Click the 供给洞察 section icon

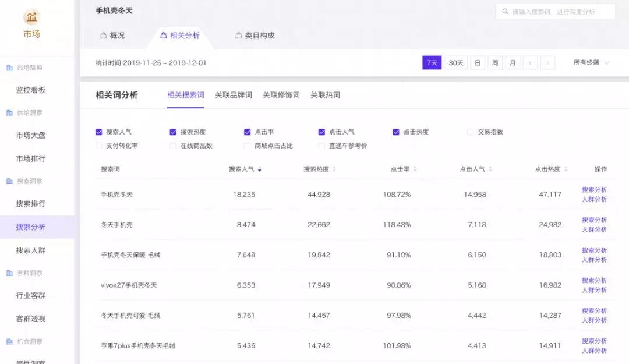click(10, 113)
